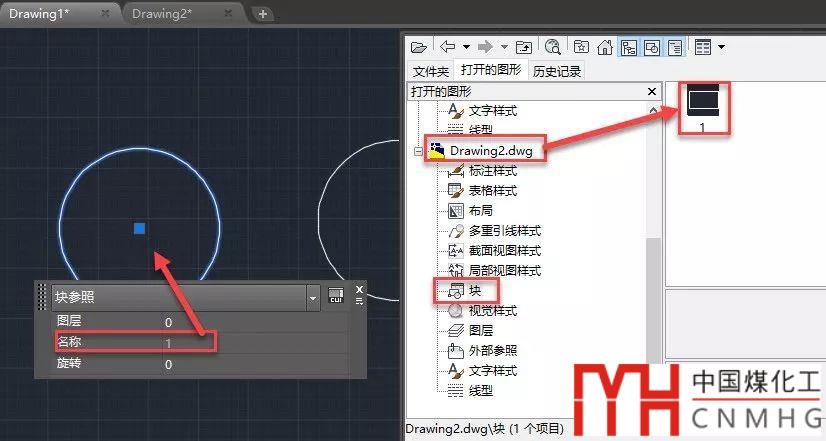Click the tree scrollbar up arrow

point(653,111)
